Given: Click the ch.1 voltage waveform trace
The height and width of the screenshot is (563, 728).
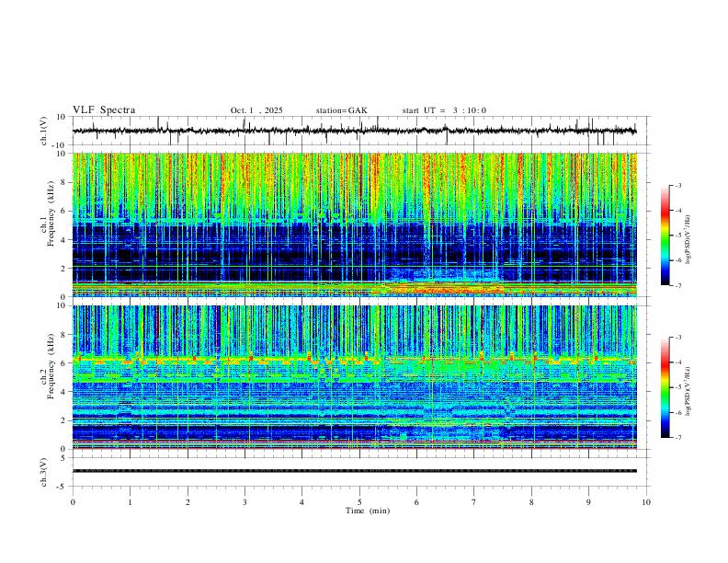Looking at the screenshot, I should coord(354,131).
